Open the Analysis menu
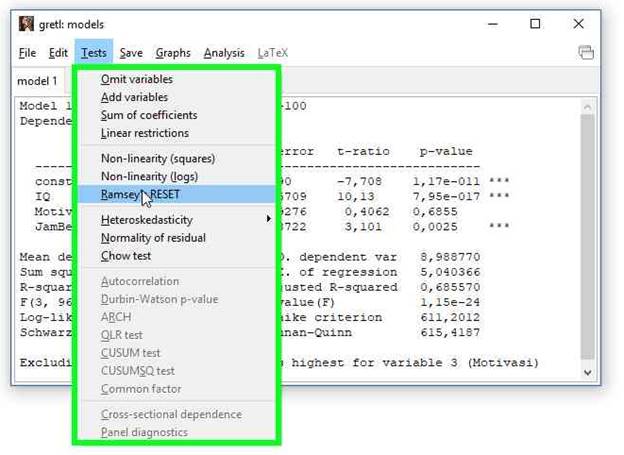 [223, 53]
